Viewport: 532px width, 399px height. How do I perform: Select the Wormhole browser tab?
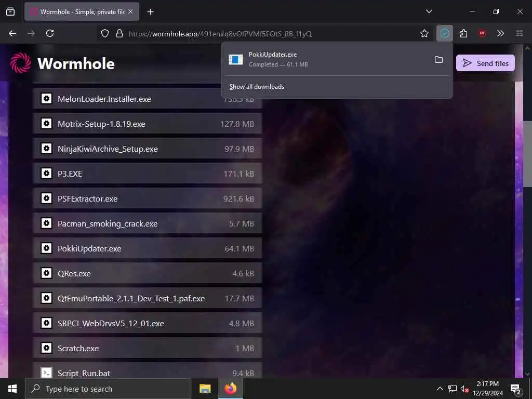(82, 11)
